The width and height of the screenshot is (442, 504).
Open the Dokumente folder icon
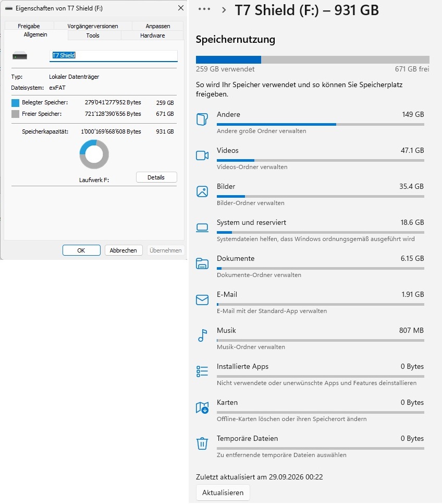(x=202, y=263)
